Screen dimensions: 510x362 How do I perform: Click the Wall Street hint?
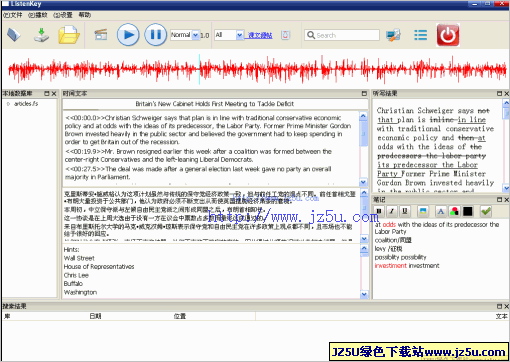pyautogui.click(x=79, y=258)
